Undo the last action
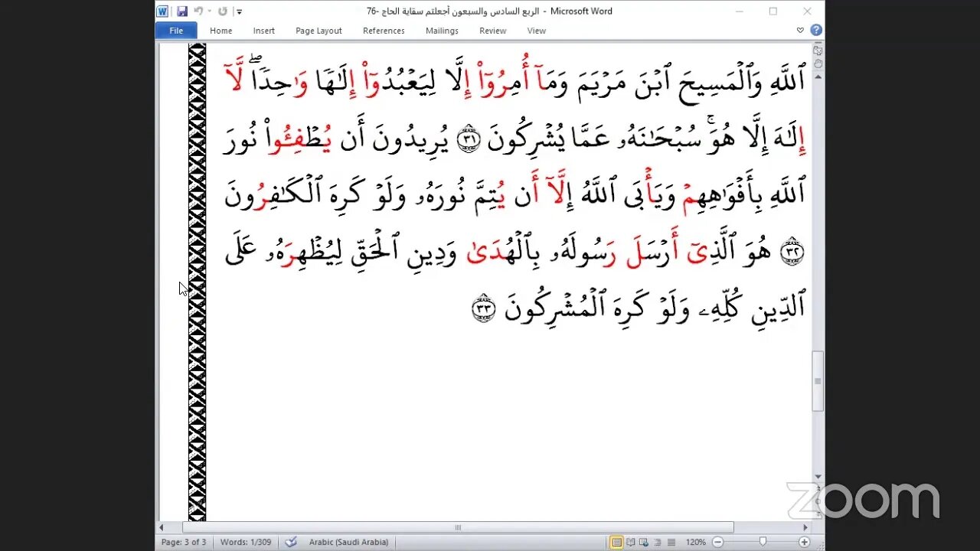The height and width of the screenshot is (551, 980). (x=198, y=11)
